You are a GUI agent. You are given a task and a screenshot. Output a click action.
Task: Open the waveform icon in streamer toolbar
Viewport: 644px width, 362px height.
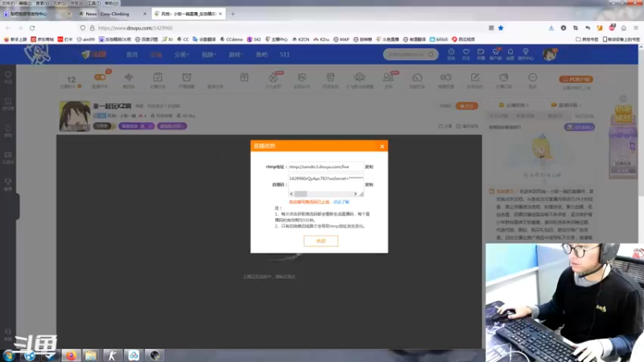pos(129,77)
